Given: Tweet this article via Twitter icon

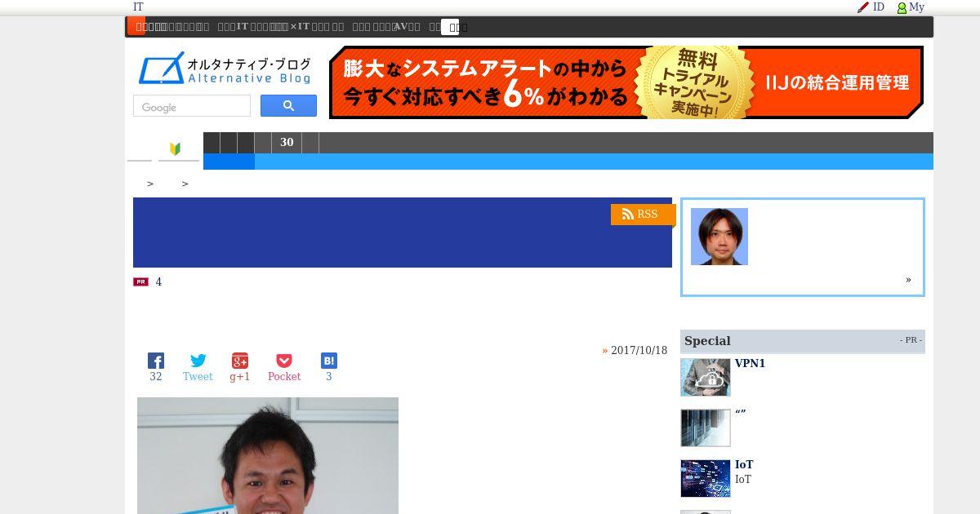Looking at the screenshot, I should [198, 361].
